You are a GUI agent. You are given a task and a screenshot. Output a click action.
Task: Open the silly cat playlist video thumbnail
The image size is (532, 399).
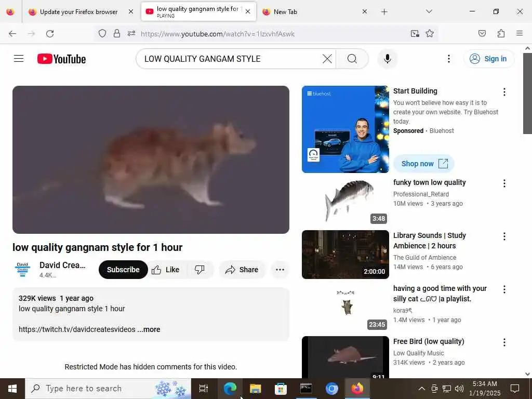(x=345, y=308)
